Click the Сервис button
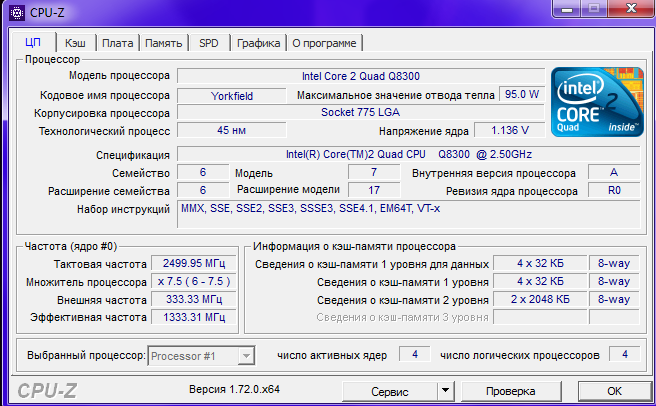 (x=390, y=391)
